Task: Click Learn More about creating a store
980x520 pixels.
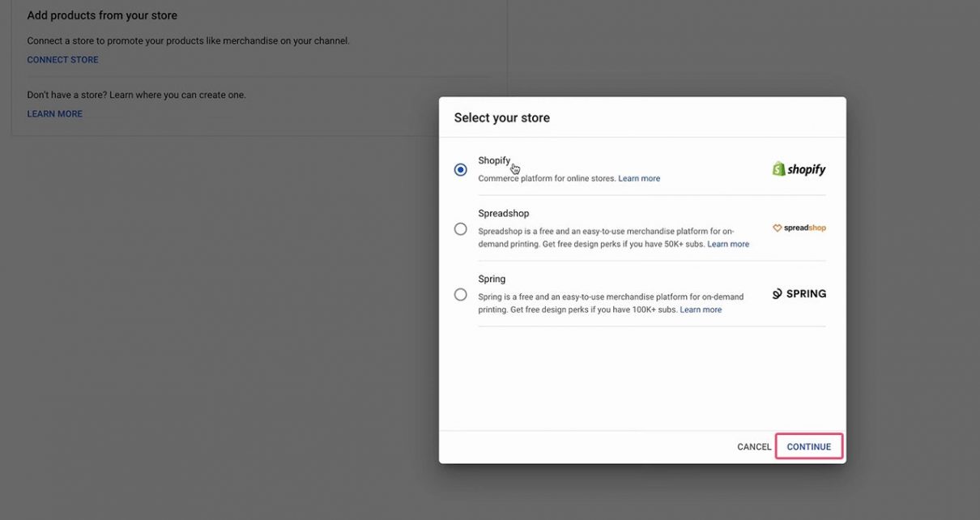Action: click(x=54, y=114)
